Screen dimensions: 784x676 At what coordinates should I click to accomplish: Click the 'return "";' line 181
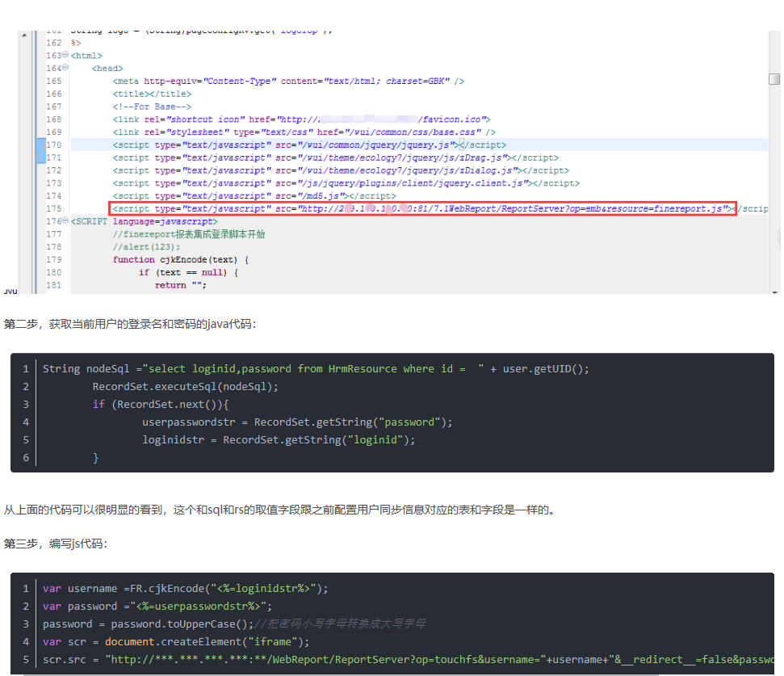pos(181,285)
